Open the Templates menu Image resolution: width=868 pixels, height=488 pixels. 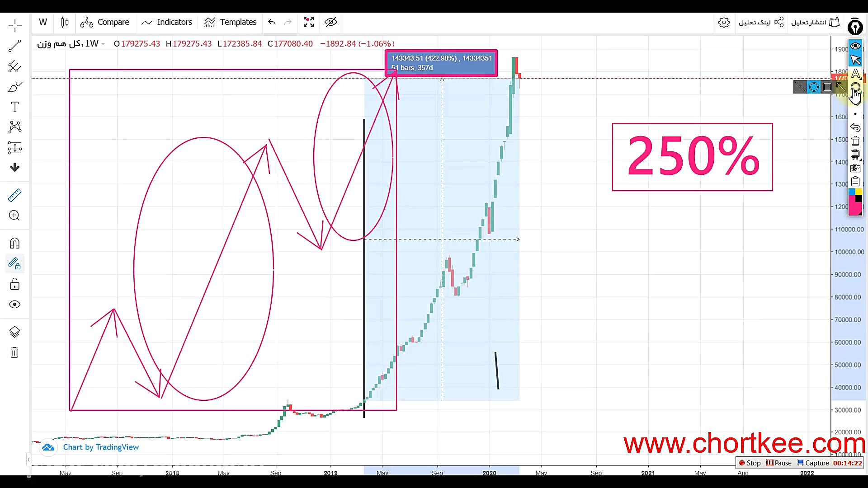pos(230,22)
